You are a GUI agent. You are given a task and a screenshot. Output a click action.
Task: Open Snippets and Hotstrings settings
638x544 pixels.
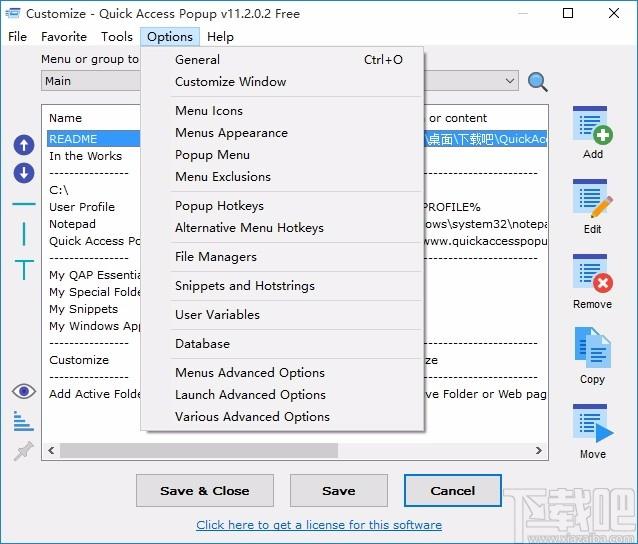282,286
